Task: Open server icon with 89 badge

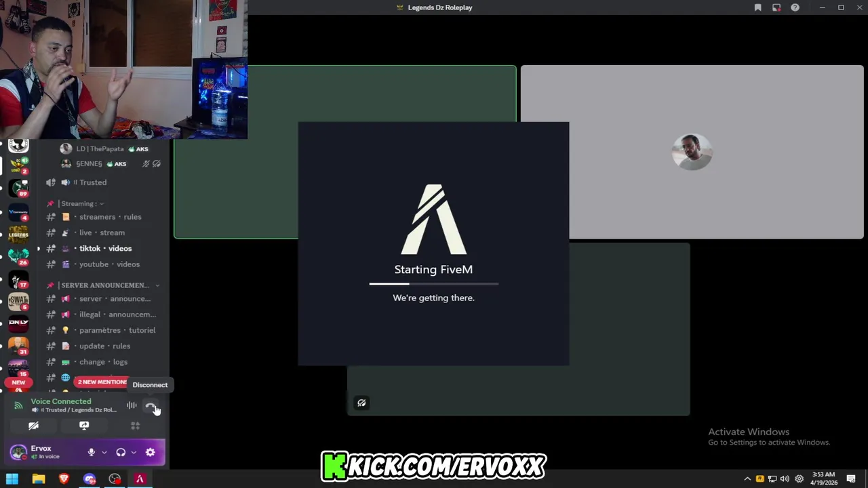Action: pyautogui.click(x=18, y=187)
